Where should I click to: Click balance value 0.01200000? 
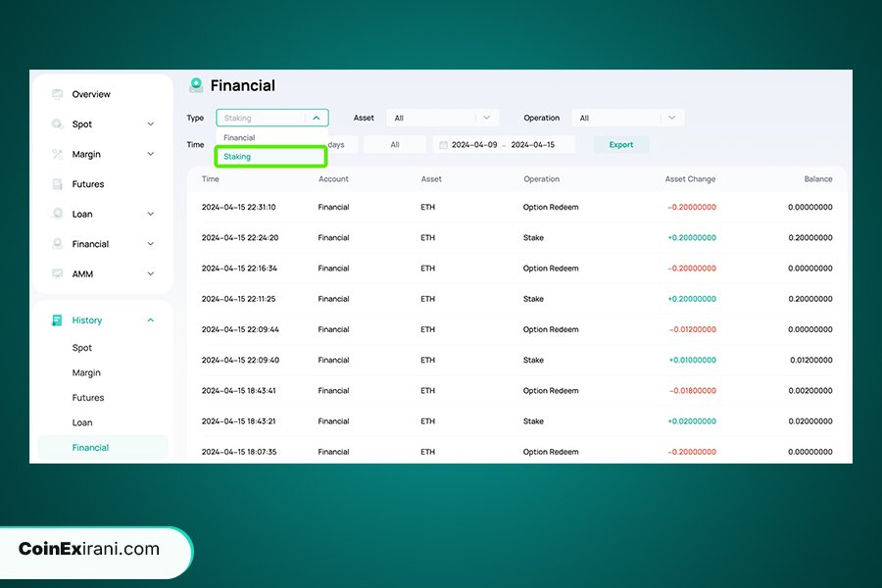(811, 360)
